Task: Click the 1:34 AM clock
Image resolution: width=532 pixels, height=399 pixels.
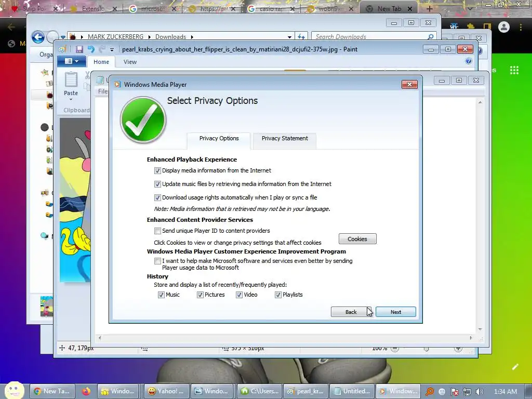Action: [505, 392]
